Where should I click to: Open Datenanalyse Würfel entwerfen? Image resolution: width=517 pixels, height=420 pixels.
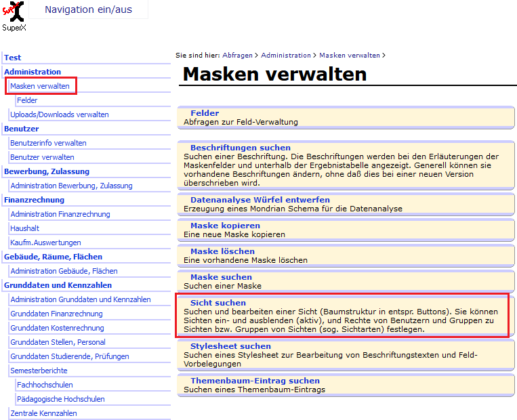260,200
